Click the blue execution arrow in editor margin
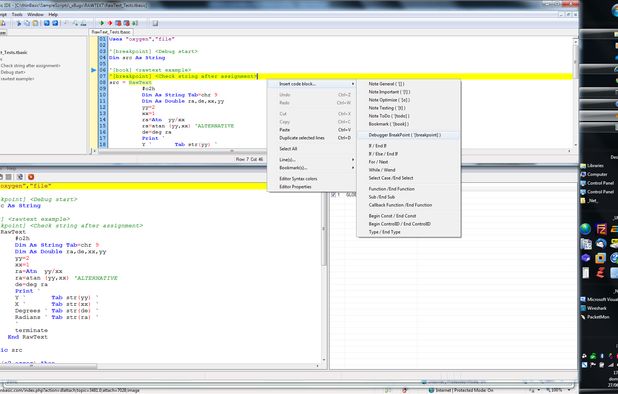This screenshot has height=394, width=618. [93, 70]
